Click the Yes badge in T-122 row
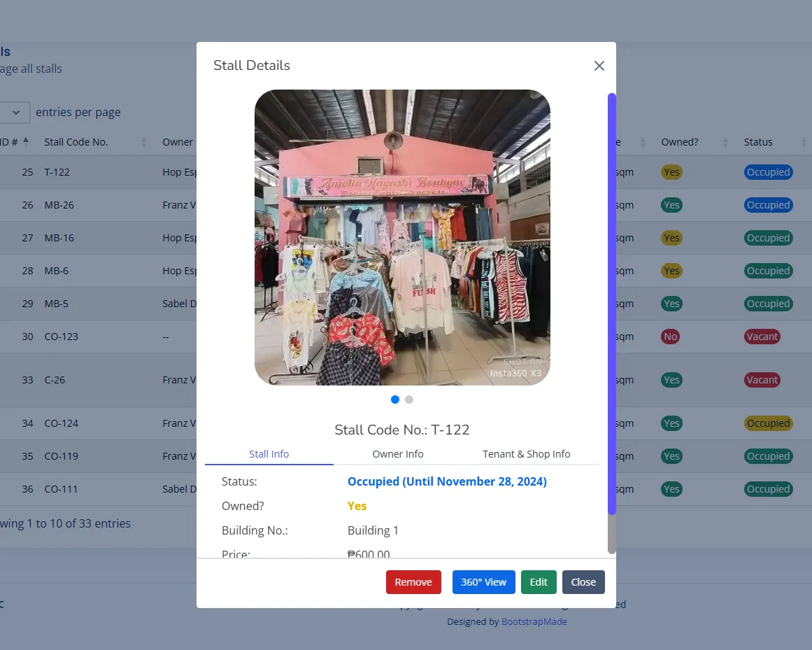This screenshot has width=812, height=650. click(x=671, y=172)
